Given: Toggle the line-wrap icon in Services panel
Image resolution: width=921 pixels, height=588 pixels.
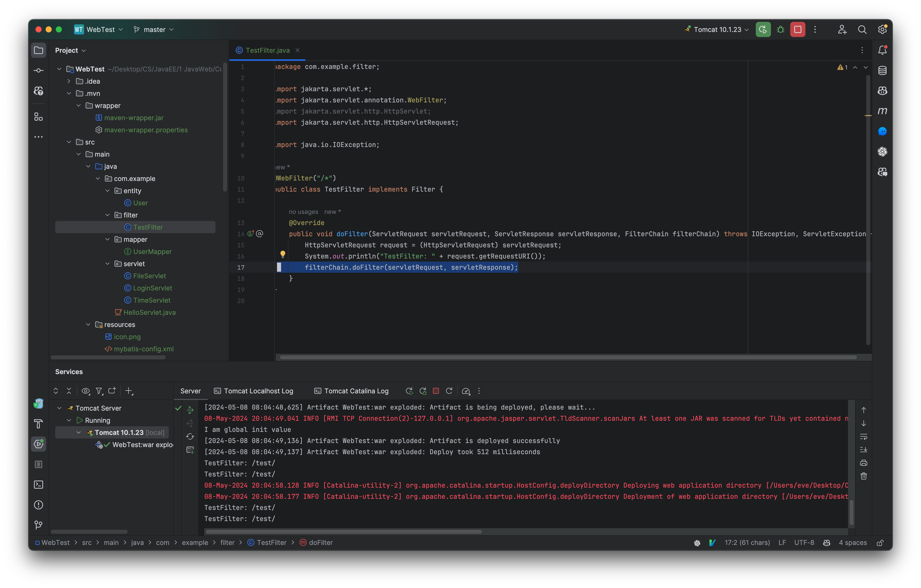Looking at the screenshot, I should [865, 437].
